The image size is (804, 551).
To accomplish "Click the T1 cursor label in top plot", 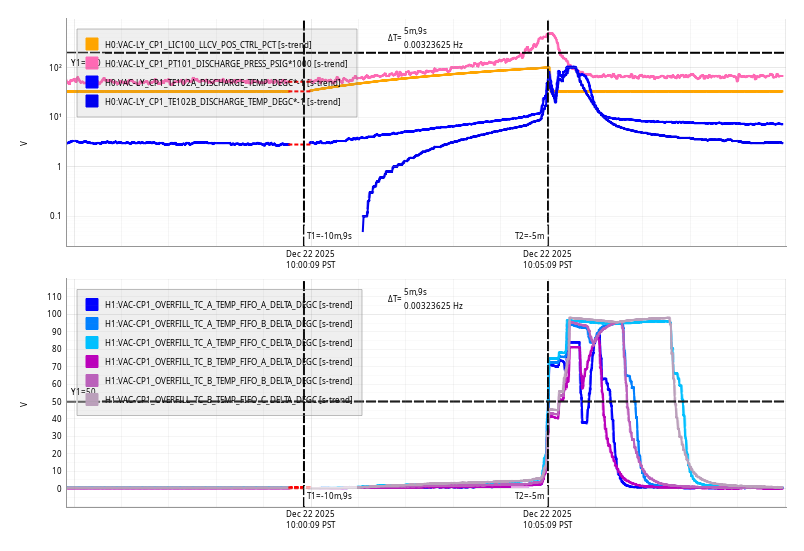I will (329, 236).
